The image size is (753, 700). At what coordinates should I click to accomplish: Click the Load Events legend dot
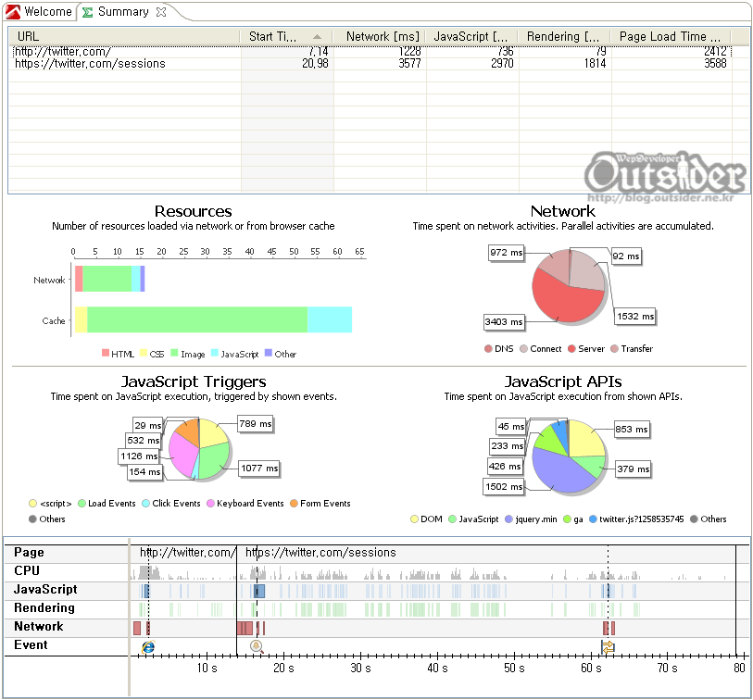(82, 503)
